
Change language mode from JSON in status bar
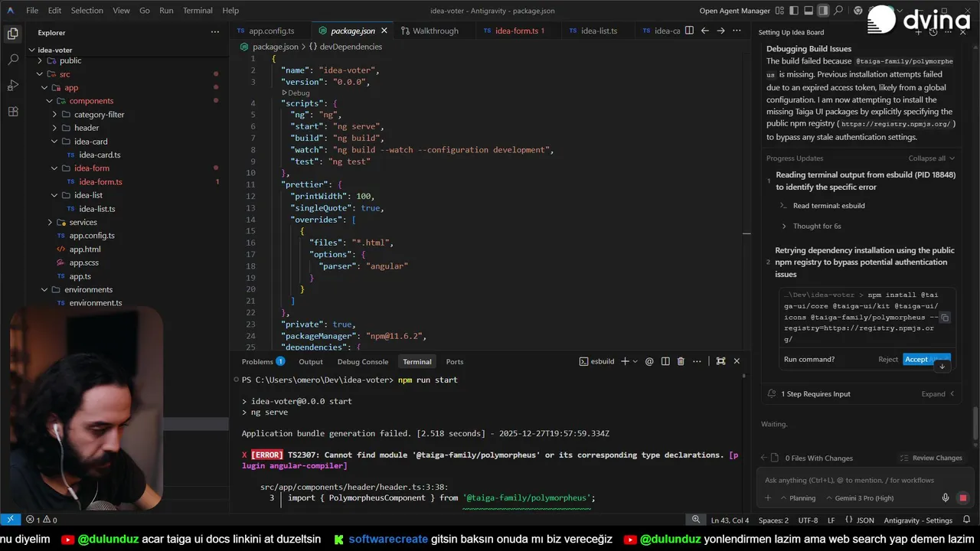pyautogui.click(x=865, y=520)
